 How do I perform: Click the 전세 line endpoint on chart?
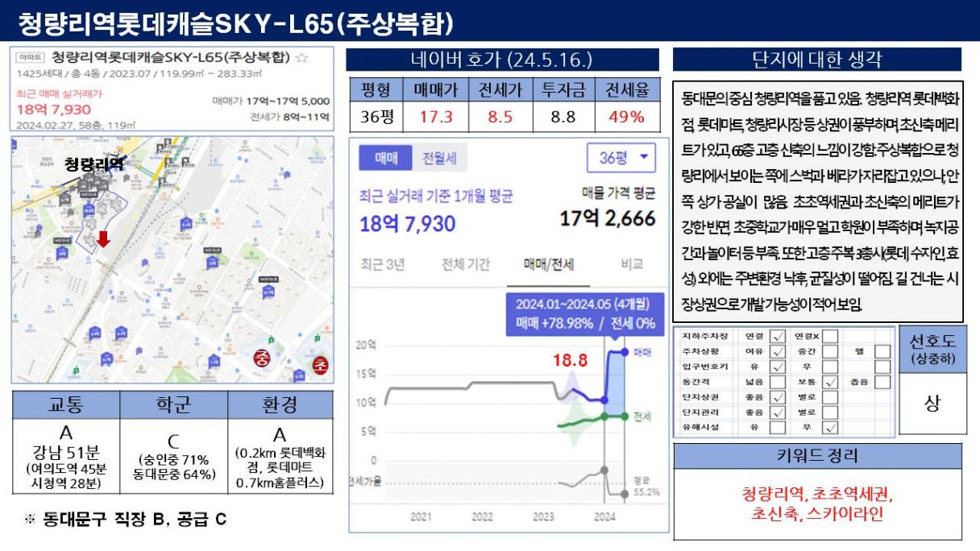[623, 416]
